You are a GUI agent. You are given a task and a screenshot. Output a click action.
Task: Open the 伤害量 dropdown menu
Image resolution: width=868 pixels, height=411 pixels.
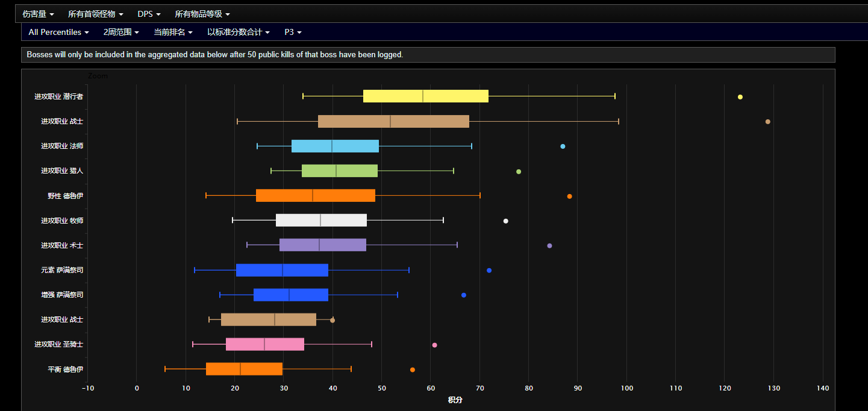coord(38,14)
